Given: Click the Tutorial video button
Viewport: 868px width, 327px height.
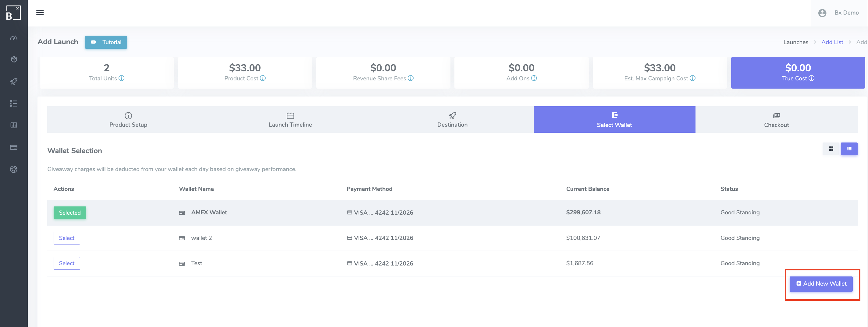Looking at the screenshot, I should [106, 42].
